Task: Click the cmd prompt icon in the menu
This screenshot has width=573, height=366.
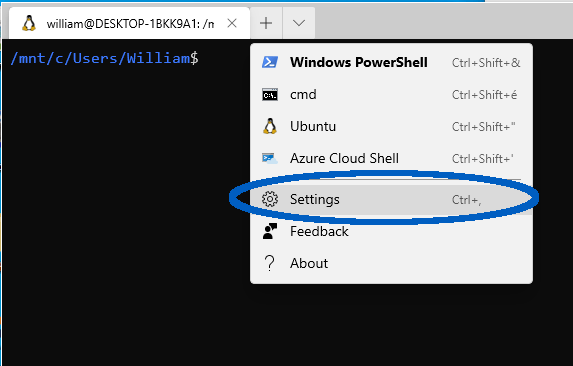Action: click(270, 95)
